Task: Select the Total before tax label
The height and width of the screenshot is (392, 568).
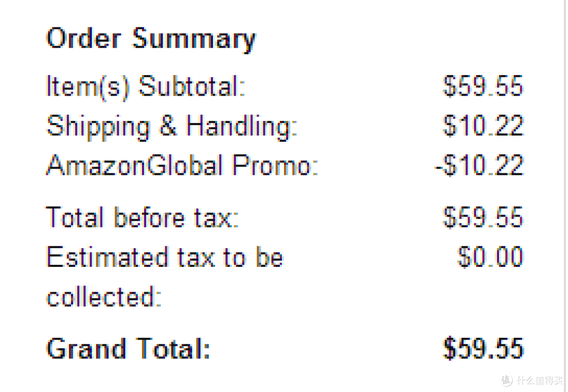Action: 143,218
